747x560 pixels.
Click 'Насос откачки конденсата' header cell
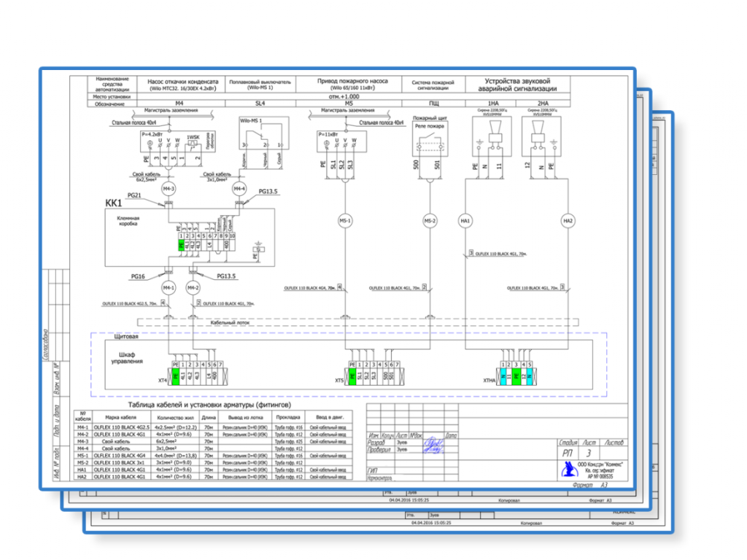(182, 85)
